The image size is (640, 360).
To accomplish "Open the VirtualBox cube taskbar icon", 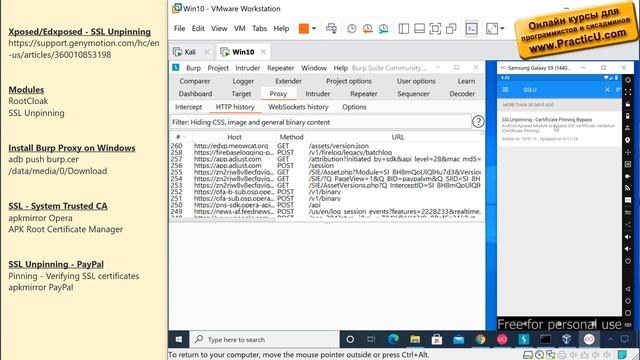I will pyautogui.click(x=567, y=339).
